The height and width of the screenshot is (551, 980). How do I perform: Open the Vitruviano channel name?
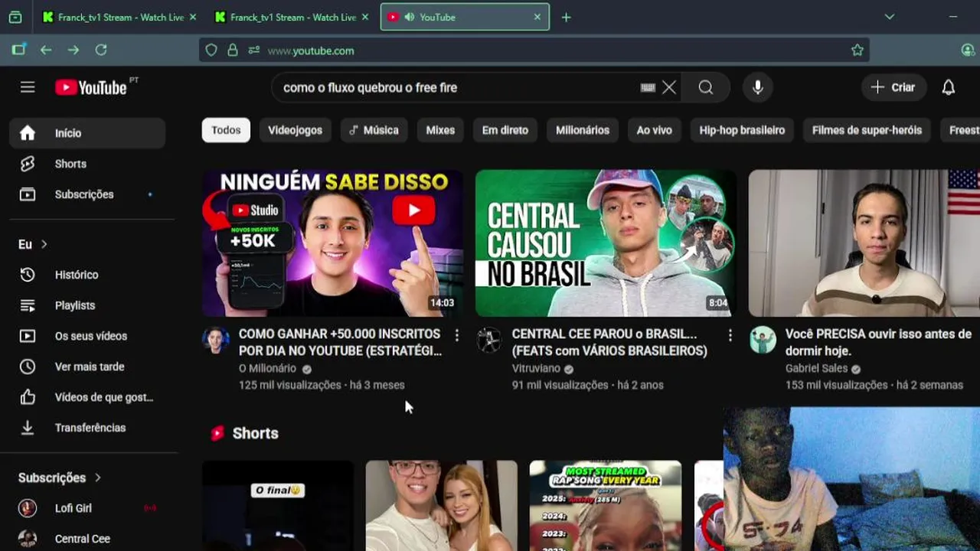[x=536, y=368]
